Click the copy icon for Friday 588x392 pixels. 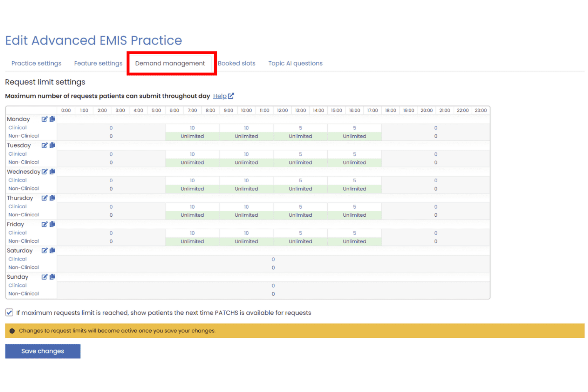coord(52,224)
